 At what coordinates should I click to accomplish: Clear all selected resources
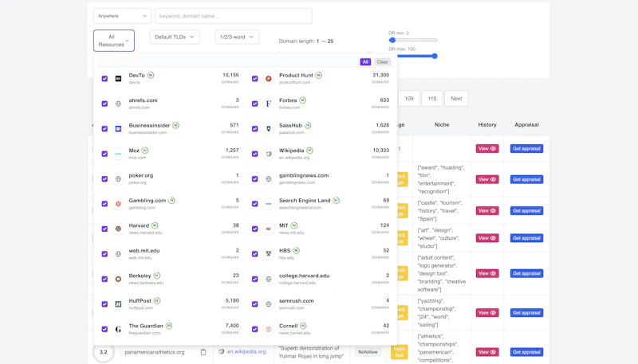click(383, 62)
